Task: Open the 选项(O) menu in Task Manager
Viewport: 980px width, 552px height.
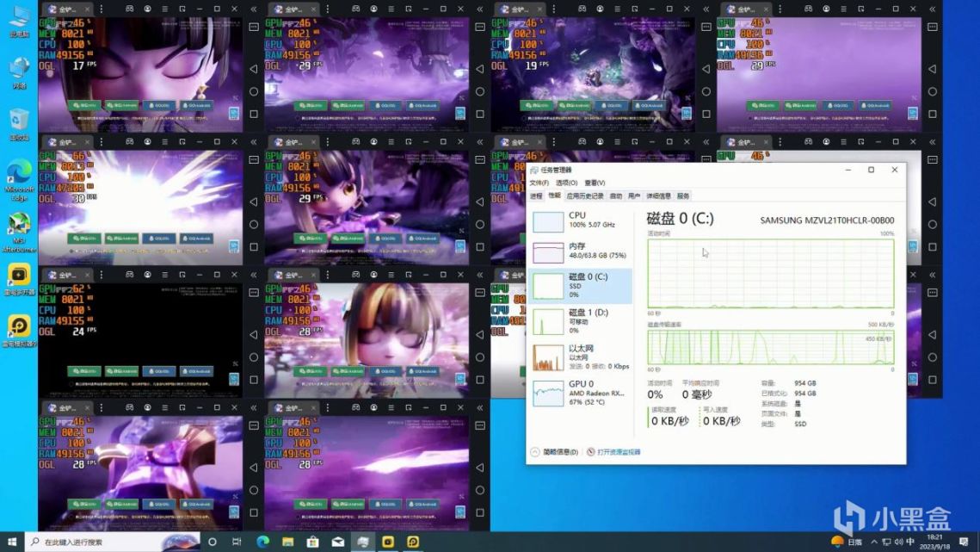Action: (x=566, y=183)
